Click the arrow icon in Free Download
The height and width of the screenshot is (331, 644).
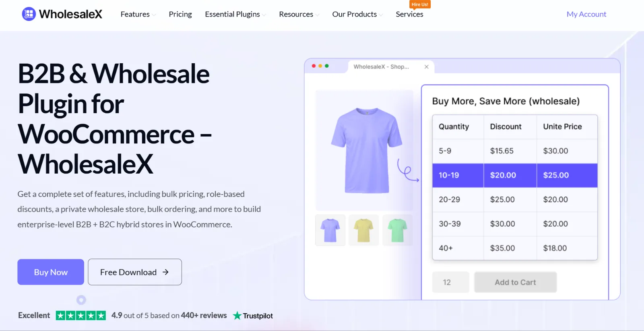click(165, 272)
